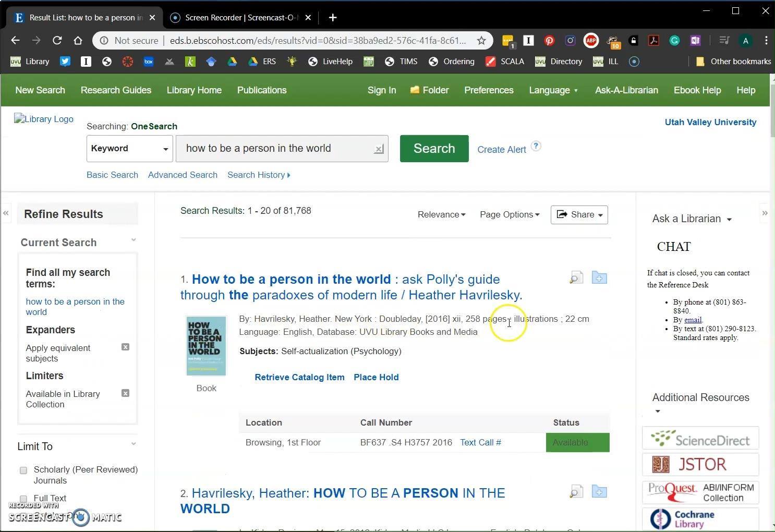Open the JSTOR resource logo

[700, 464]
